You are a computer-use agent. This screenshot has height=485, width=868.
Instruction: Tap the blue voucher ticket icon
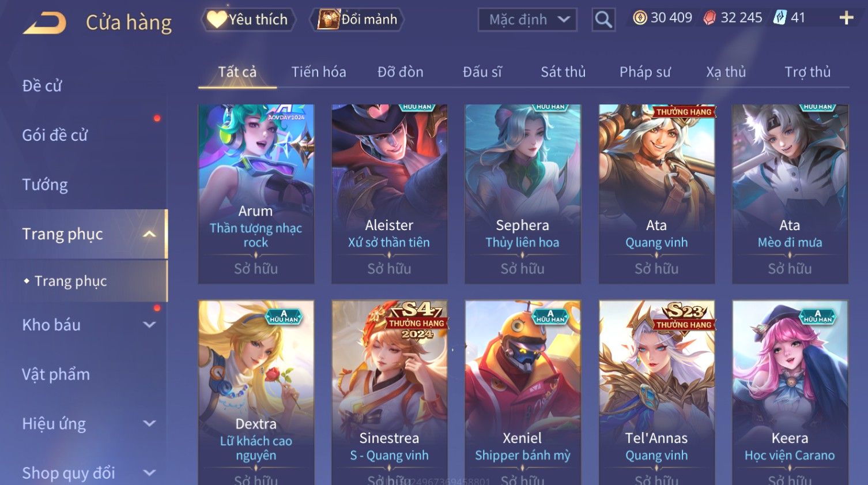pos(779,18)
